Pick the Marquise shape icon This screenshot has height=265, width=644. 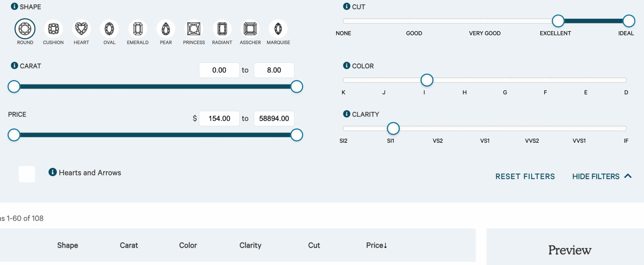(x=278, y=29)
